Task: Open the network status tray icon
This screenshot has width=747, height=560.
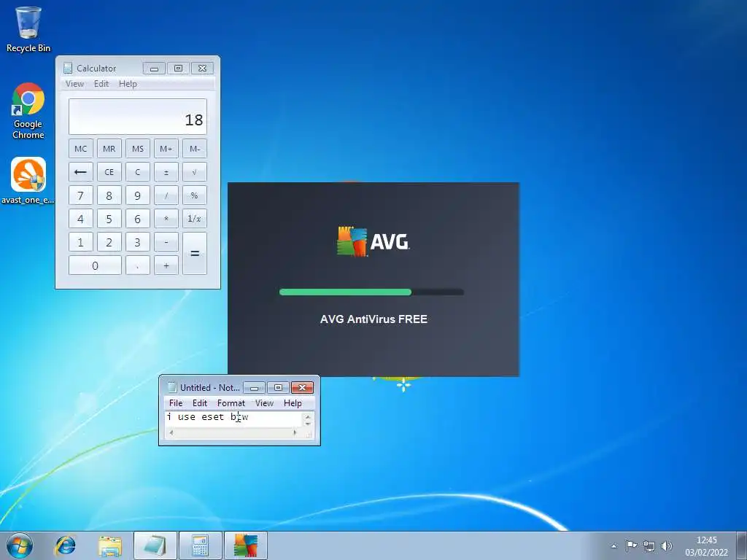Action: point(649,546)
